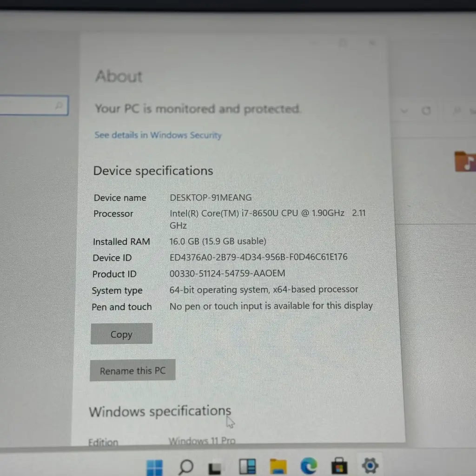Refresh the File Explorer window behind

[x=426, y=111]
